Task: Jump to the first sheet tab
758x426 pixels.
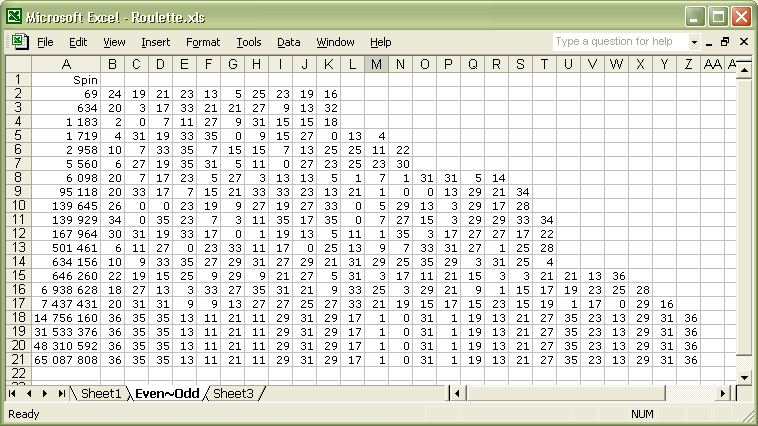Action: point(14,394)
